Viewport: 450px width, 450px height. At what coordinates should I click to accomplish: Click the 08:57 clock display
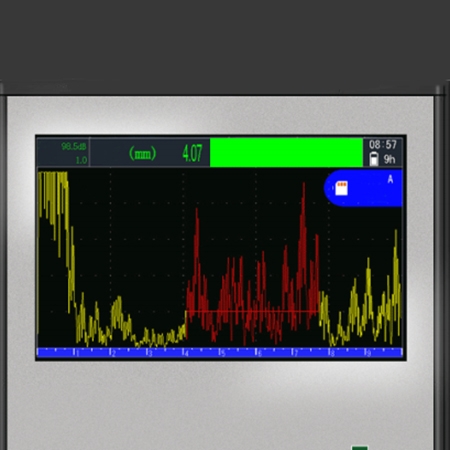[383, 145]
